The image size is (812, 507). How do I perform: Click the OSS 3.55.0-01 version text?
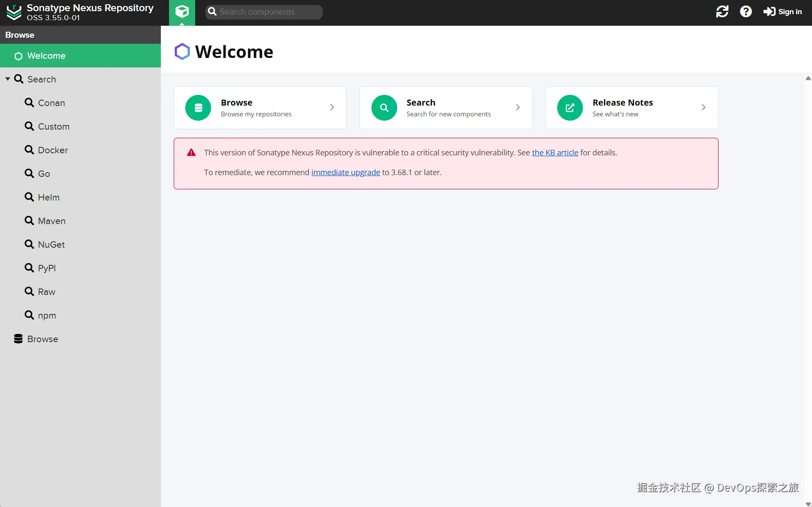point(53,18)
